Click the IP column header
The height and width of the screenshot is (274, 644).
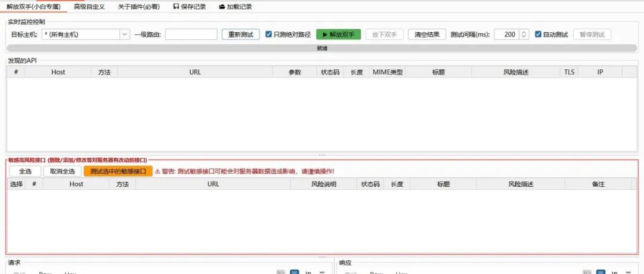pyautogui.click(x=600, y=72)
